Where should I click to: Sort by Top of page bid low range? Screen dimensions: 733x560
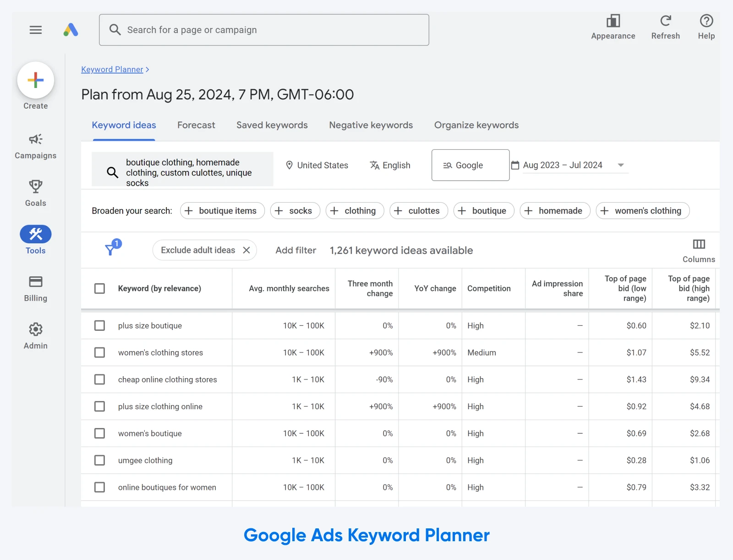pos(625,288)
